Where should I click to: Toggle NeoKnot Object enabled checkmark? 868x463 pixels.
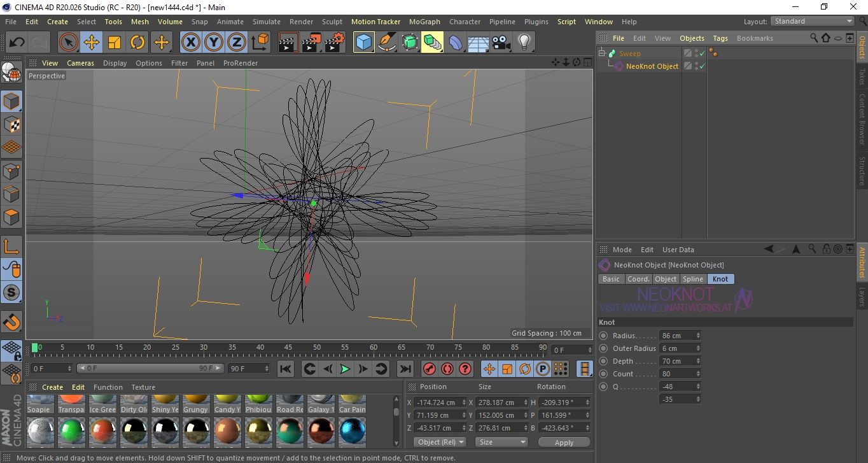pos(703,66)
